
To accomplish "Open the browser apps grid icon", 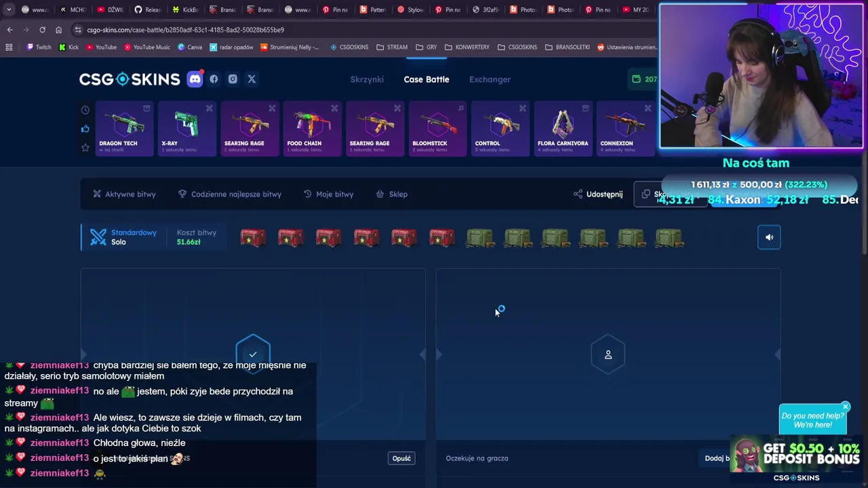I will click(9, 47).
